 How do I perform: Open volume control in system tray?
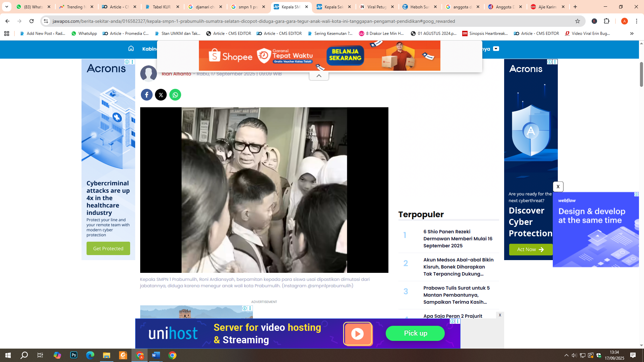pos(574,355)
